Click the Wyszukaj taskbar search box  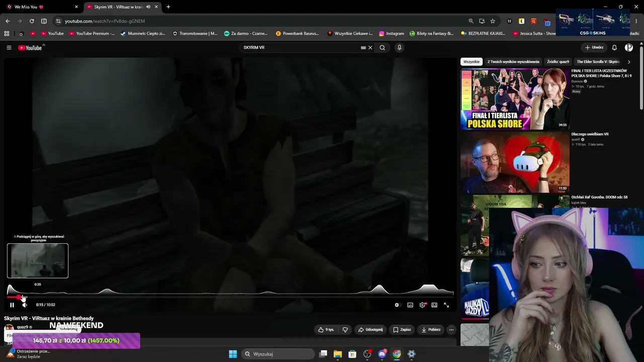click(x=278, y=354)
